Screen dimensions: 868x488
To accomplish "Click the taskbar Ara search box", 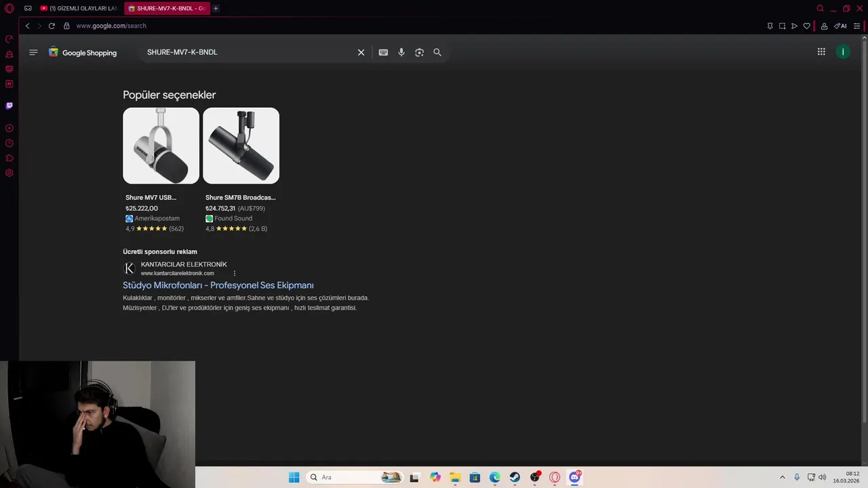I will (355, 477).
